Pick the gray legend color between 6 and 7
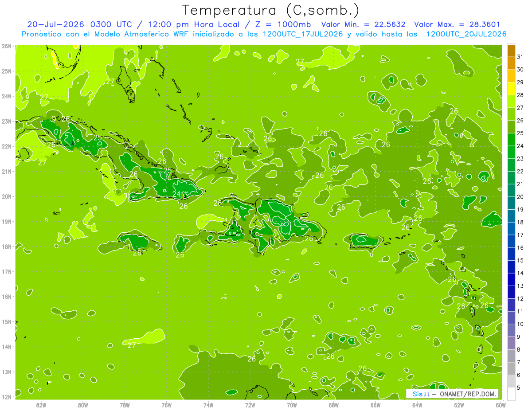 [x=511, y=368]
